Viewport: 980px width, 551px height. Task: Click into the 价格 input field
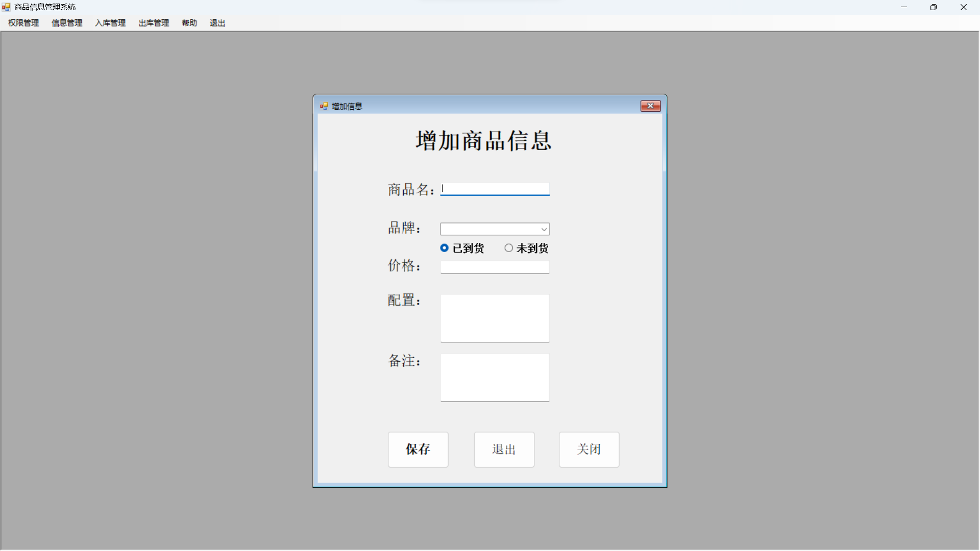[x=495, y=267]
